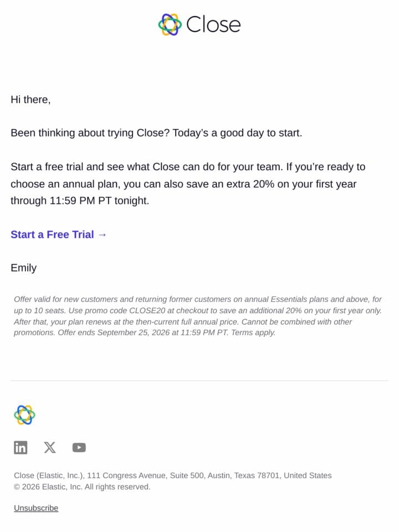399x532 pixels.
Task: Click the Congress Avenue address line
Action: 173,475
